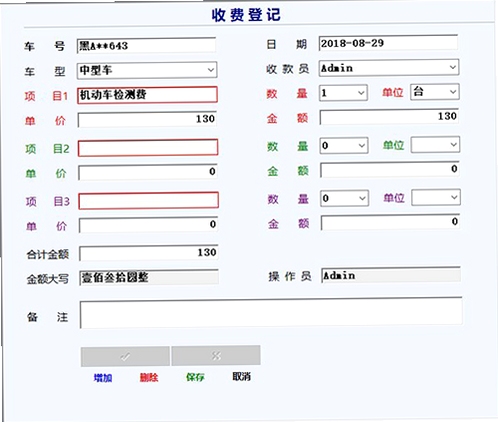
Task: Click the 收款员 label
Action: point(288,69)
